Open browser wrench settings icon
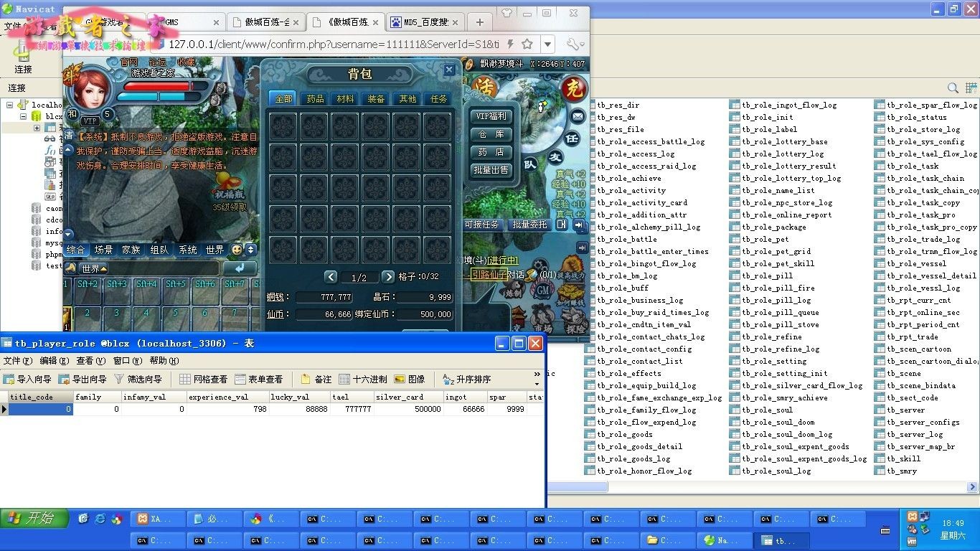 (575, 44)
